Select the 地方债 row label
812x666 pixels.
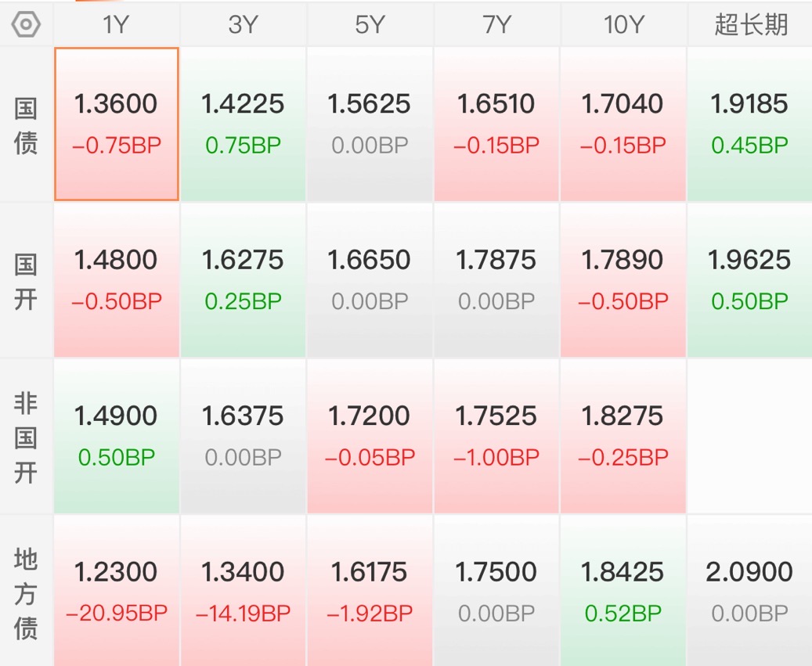click(26, 593)
